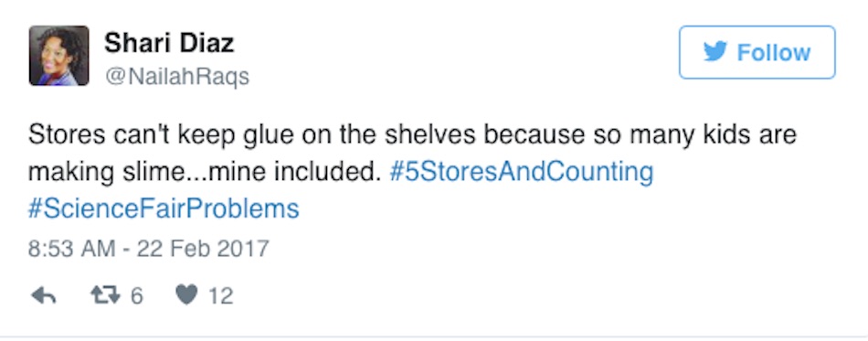View the retweet count of 6
Viewport: 868px width, 341px height.
click(x=137, y=296)
